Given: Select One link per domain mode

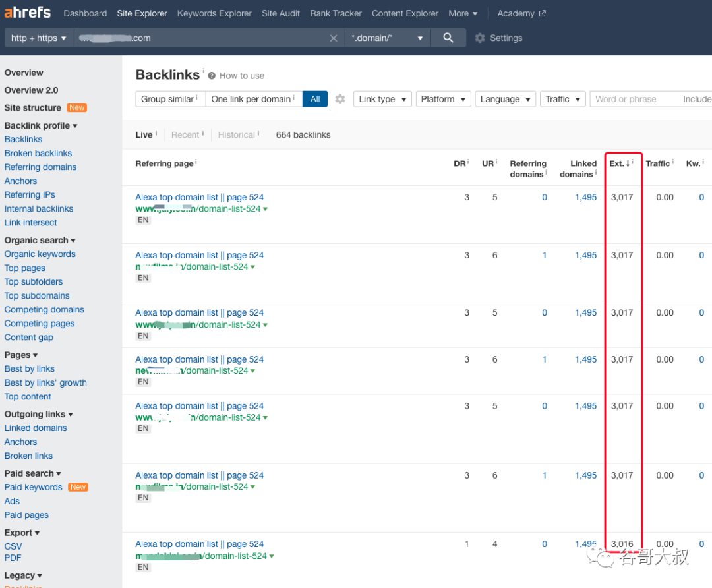Looking at the screenshot, I should point(253,99).
